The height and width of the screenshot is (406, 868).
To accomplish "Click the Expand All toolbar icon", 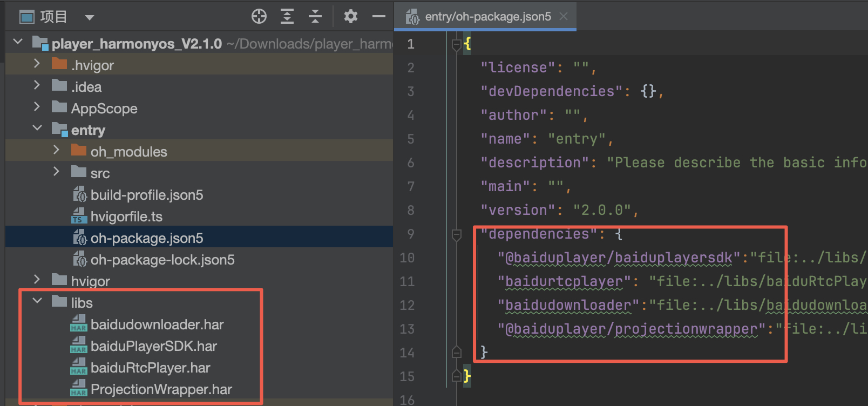I will click(287, 17).
